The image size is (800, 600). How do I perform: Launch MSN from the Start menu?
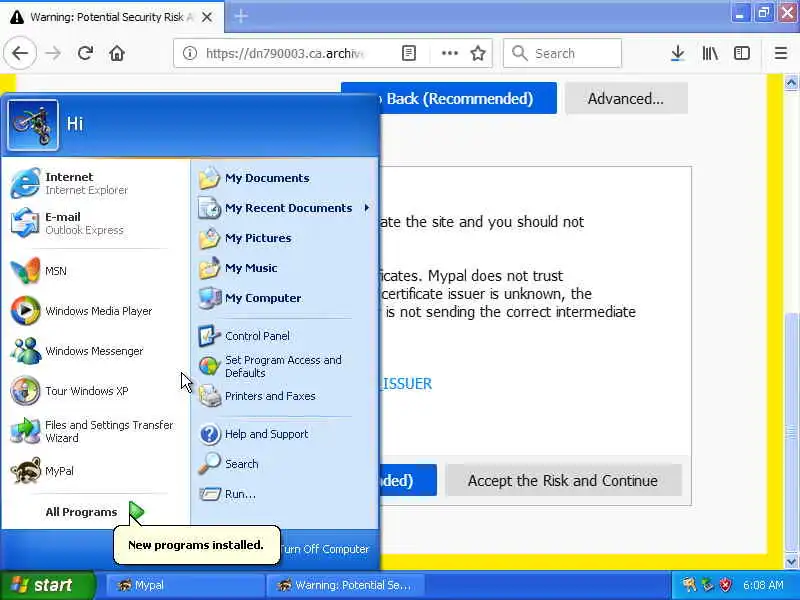point(95,271)
